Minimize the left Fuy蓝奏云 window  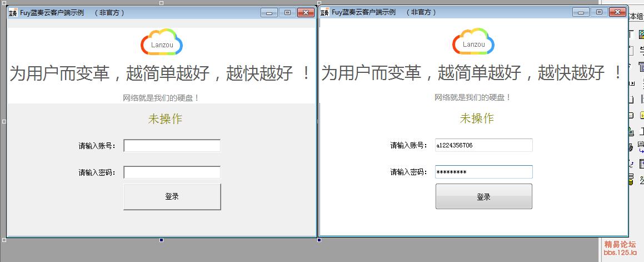(x=269, y=13)
